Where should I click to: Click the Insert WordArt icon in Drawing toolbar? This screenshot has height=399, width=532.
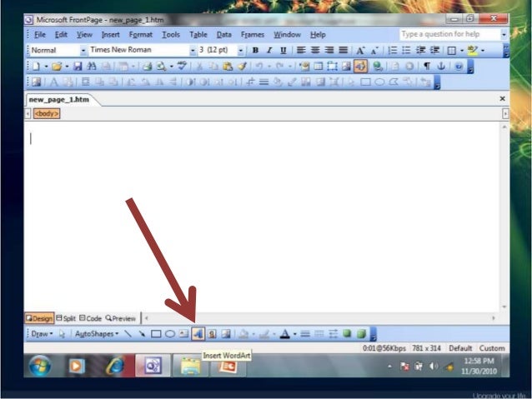click(x=198, y=334)
